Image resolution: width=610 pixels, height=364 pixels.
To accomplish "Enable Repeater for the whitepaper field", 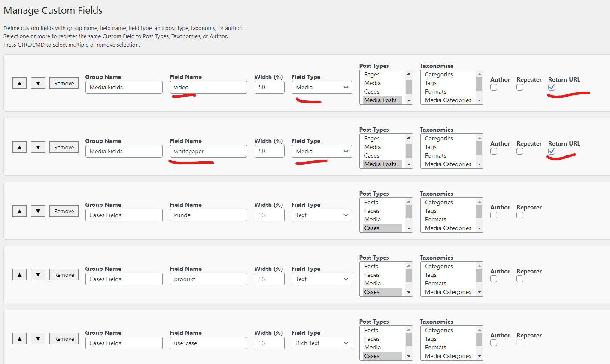I will pyautogui.click(x=520, y=151).
